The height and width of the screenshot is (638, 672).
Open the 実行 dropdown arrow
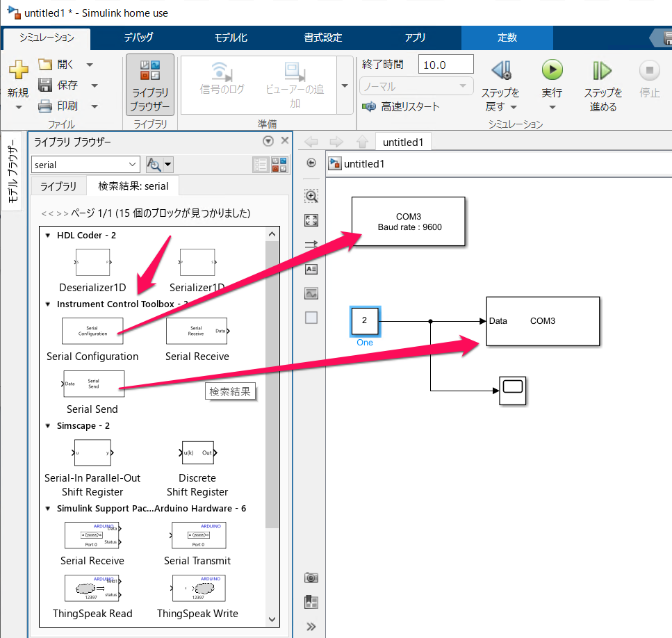(552, 108)
